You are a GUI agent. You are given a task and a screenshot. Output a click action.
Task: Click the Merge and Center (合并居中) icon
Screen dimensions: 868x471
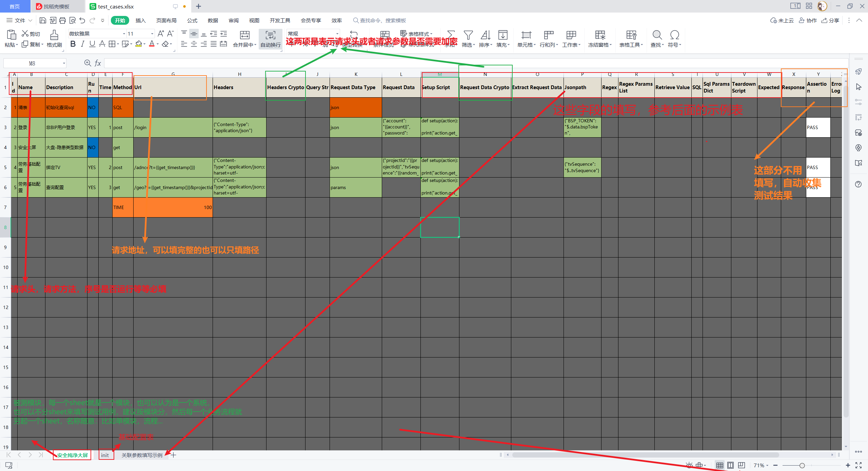[x=244, y=35]
